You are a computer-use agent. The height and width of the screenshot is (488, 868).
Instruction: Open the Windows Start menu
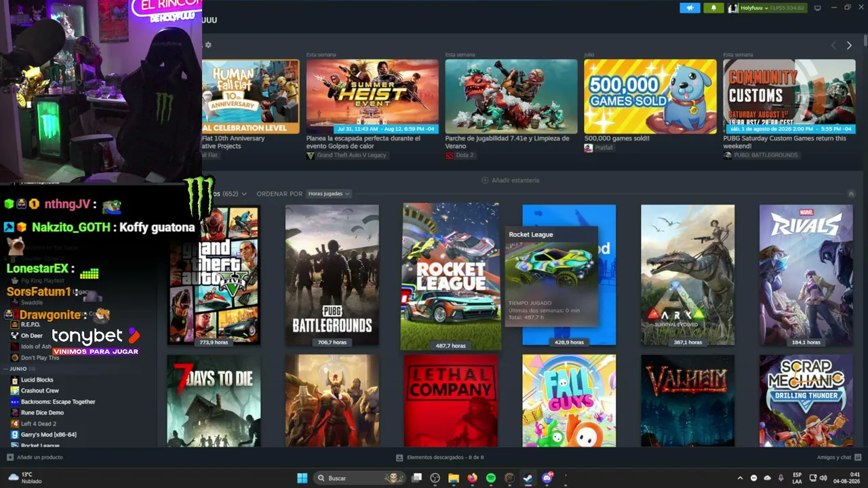tap(302, 478)
